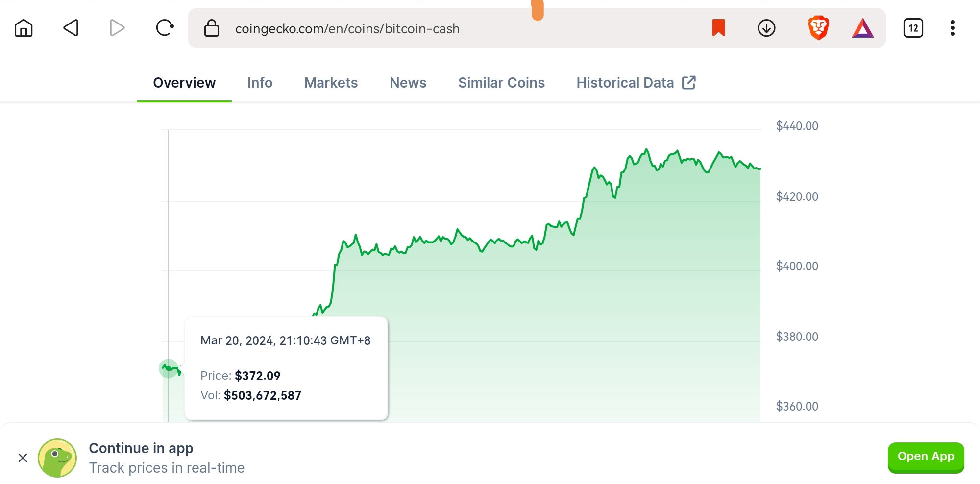This screenshot has height=484, width=980.
Task: Open browser three-dot menu
Action: [953, 28]
